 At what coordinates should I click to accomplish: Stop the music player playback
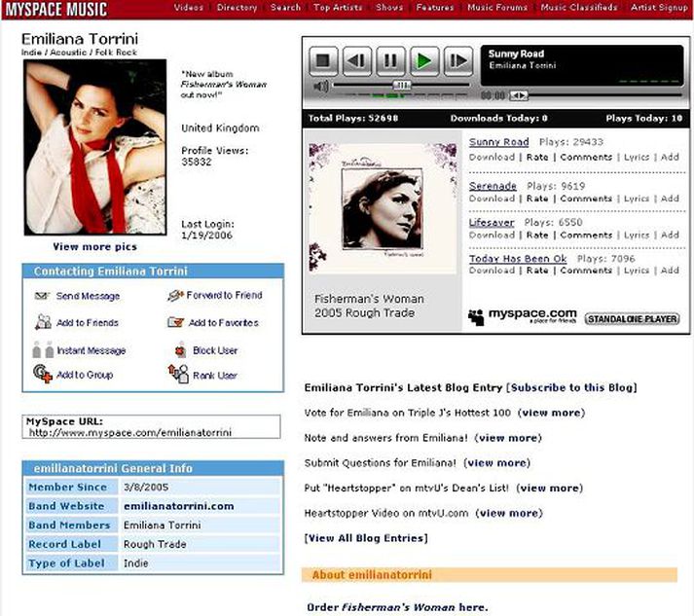pos(323,60)
